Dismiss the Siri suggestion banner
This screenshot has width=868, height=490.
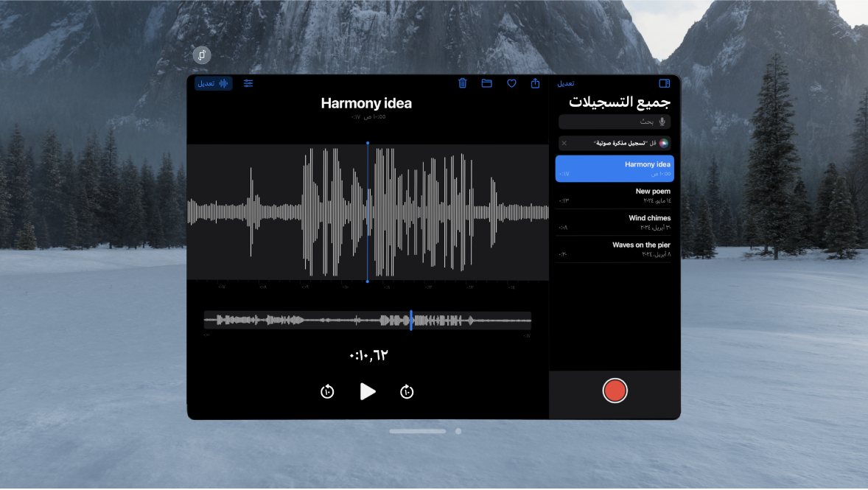[564, 144]
